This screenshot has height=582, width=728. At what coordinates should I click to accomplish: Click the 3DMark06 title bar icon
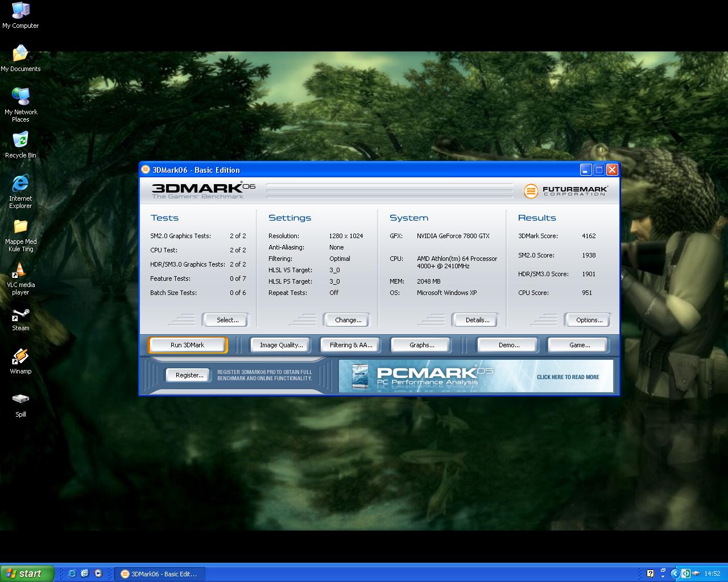tap(146, 169)
